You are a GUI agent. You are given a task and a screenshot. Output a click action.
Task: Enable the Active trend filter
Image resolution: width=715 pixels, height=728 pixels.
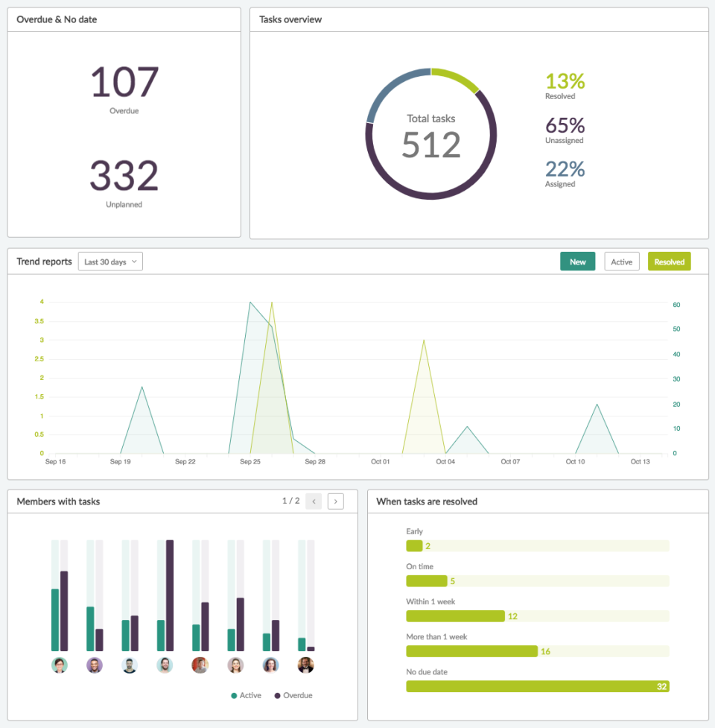click(x=621, y=261)
